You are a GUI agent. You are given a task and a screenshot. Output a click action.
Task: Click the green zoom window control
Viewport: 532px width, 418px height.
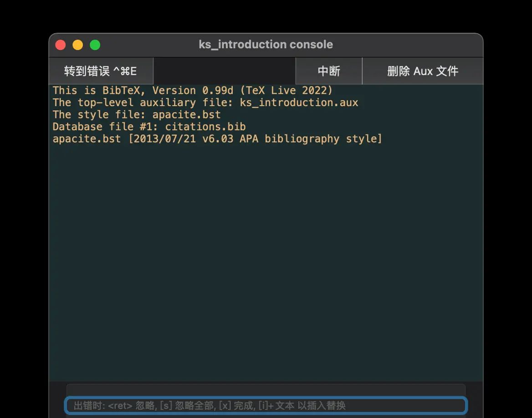95,45
